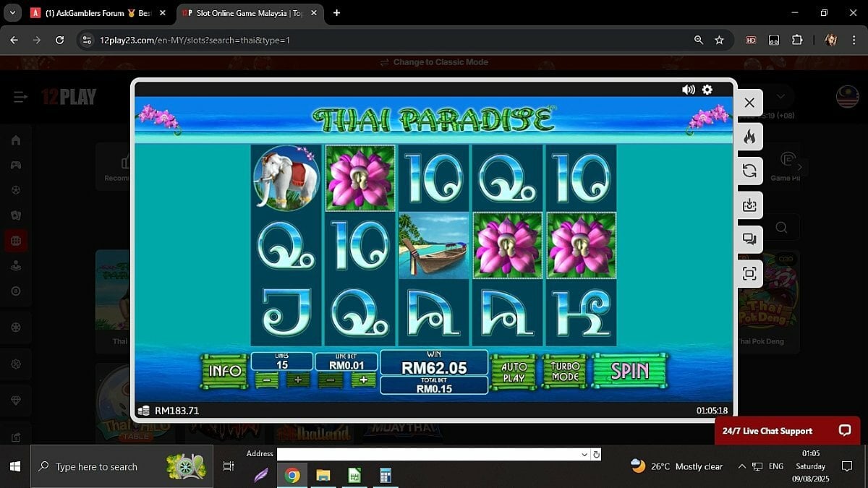
Task: Show hidden system tray icons
Action: point(741,467)
